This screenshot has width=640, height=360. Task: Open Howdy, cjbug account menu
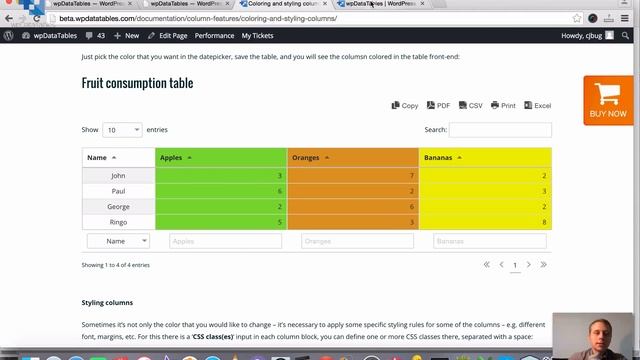587,36
